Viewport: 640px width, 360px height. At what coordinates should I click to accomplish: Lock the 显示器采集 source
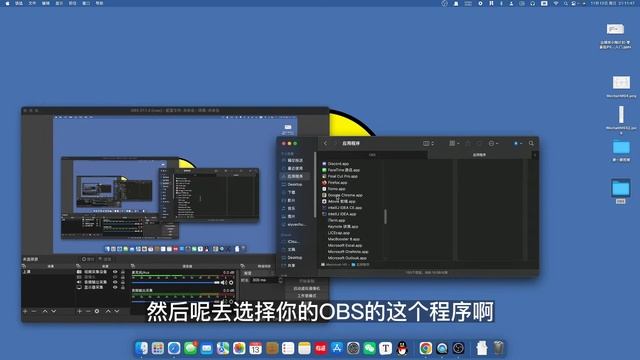[x=123, y=287]
